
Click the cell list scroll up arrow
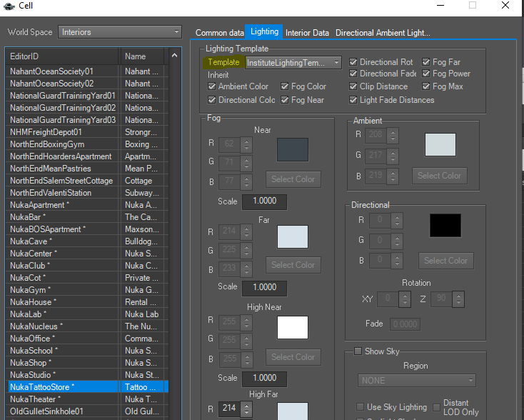coord(174,56)
